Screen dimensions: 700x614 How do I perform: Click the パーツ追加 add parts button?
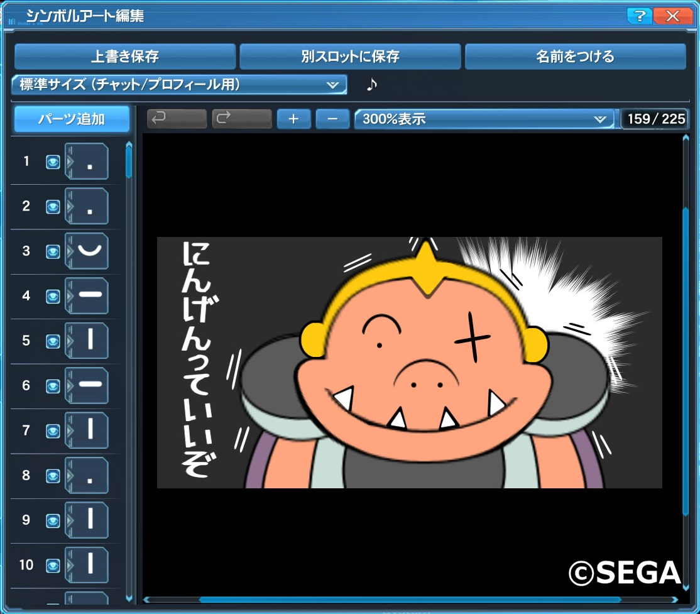click(x=72, y=119)
